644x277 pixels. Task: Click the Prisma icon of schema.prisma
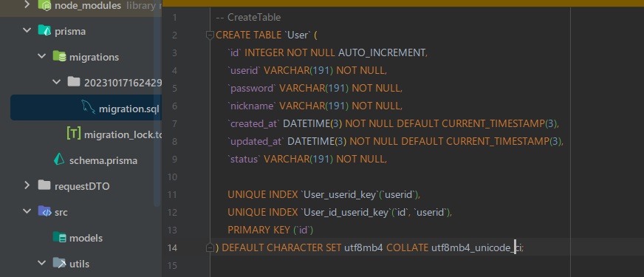60,160
